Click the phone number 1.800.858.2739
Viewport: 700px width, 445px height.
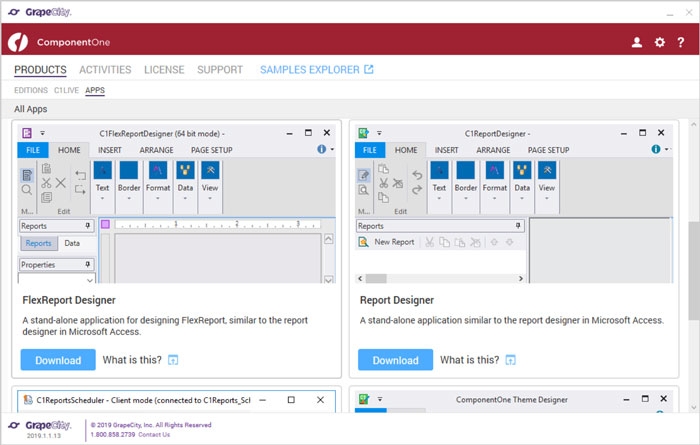(x=112, y=434)
